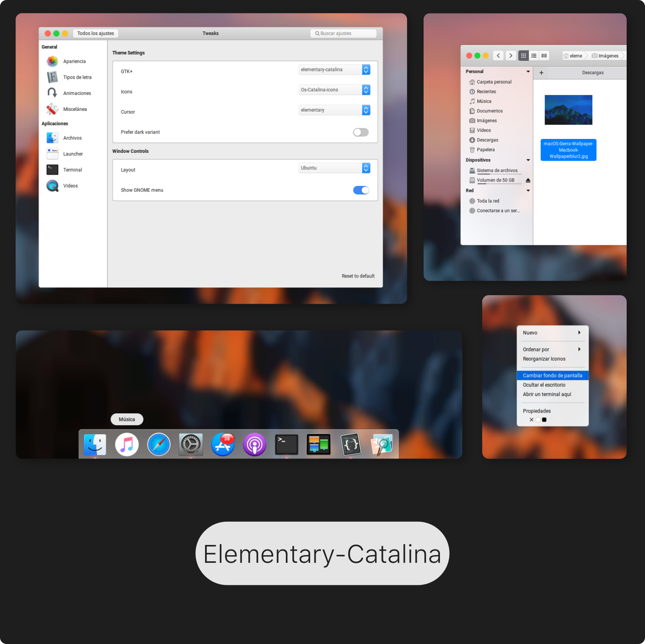Image resolution: width=645 pixels, height=644 pixels.
Task: Pick the black color swatch
Action: pos(544,420)
